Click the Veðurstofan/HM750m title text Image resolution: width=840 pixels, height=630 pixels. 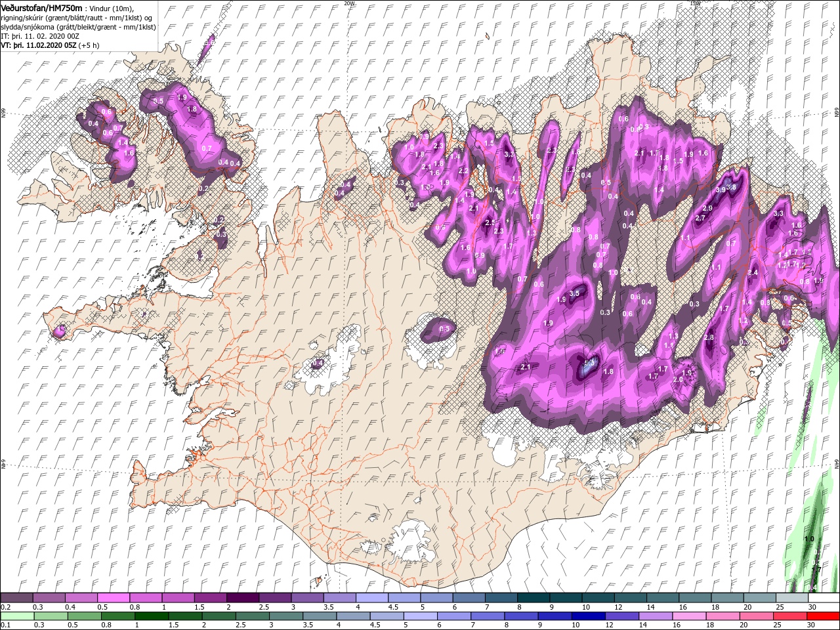41,7
